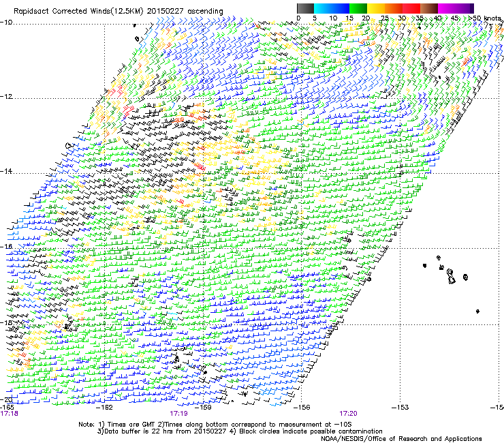
Task: Click the legend label '25'
Action: pyautogui.click(x=385, y=18)
